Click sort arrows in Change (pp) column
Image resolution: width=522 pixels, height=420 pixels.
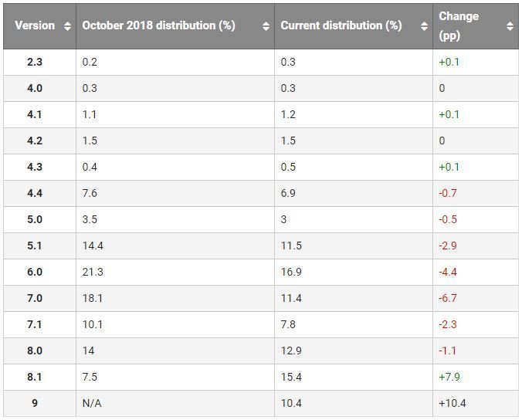510,26
